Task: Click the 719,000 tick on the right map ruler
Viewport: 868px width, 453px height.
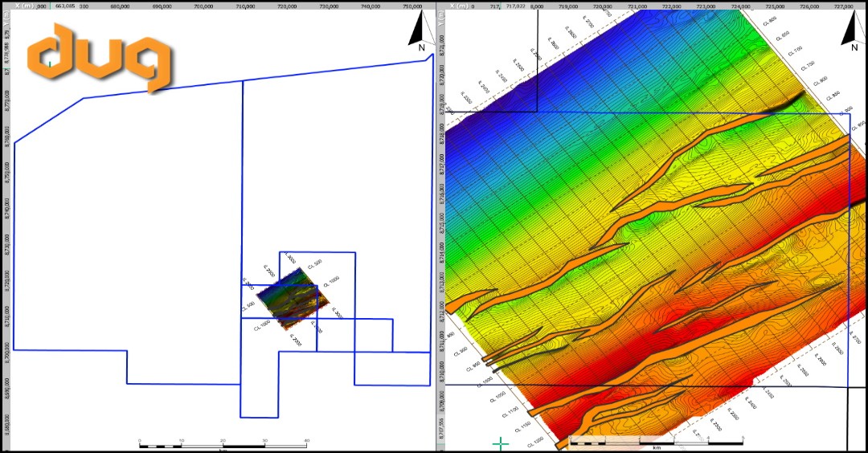Action: [x=568, y=6]
